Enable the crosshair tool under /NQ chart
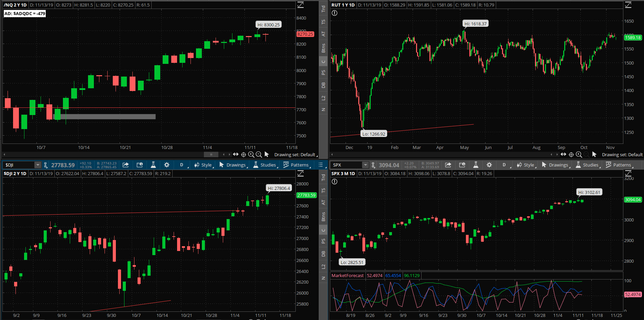 tap(243, 155)
